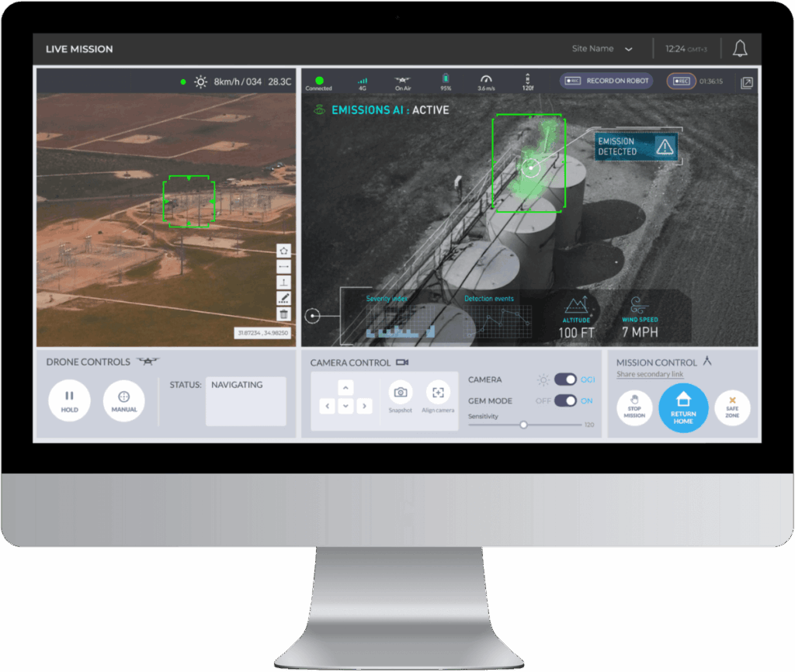Click the emission target reticle on the tank

coord(531,168)
